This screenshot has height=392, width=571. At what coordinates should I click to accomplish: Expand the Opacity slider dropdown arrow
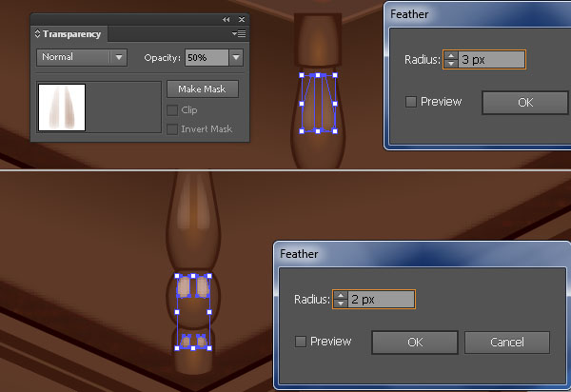(236, 57)
